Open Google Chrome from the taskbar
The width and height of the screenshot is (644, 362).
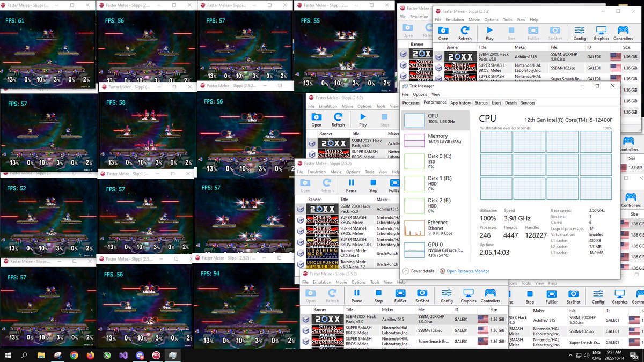74,355
